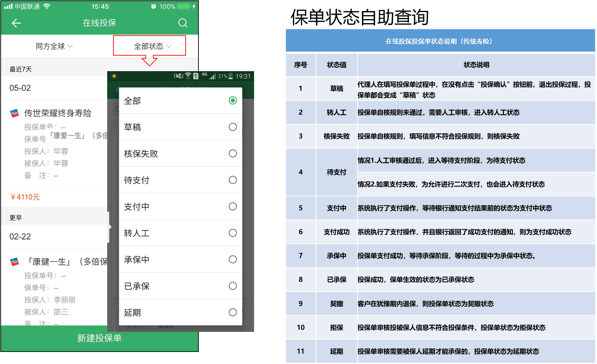Expand the 同方全球 company dropdown
This screenshot has height=364, width=597.
tap(54, 46)
